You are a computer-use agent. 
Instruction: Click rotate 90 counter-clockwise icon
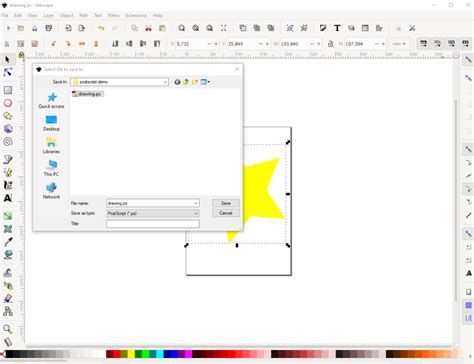pos(53,44)
